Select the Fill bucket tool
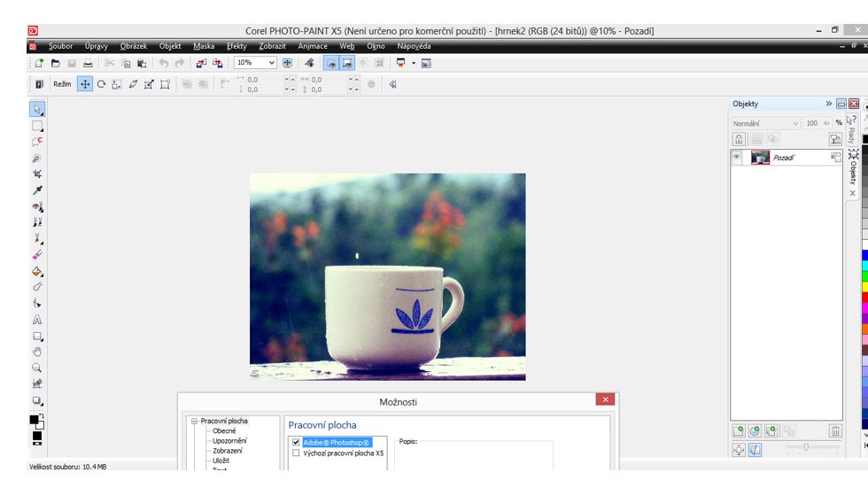The width and height of the screenshot is (868, 496). (37, 272)
